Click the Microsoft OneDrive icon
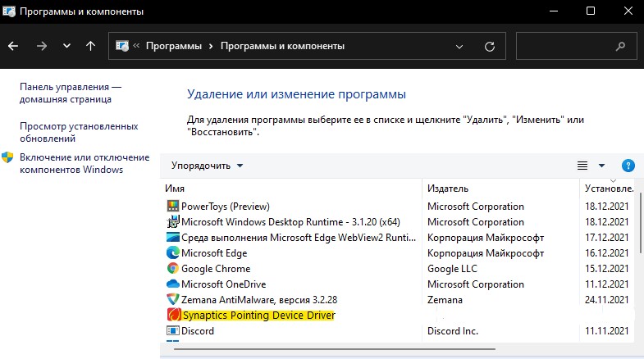This screenshot has height=359, width=644. [x=173, y=284]
